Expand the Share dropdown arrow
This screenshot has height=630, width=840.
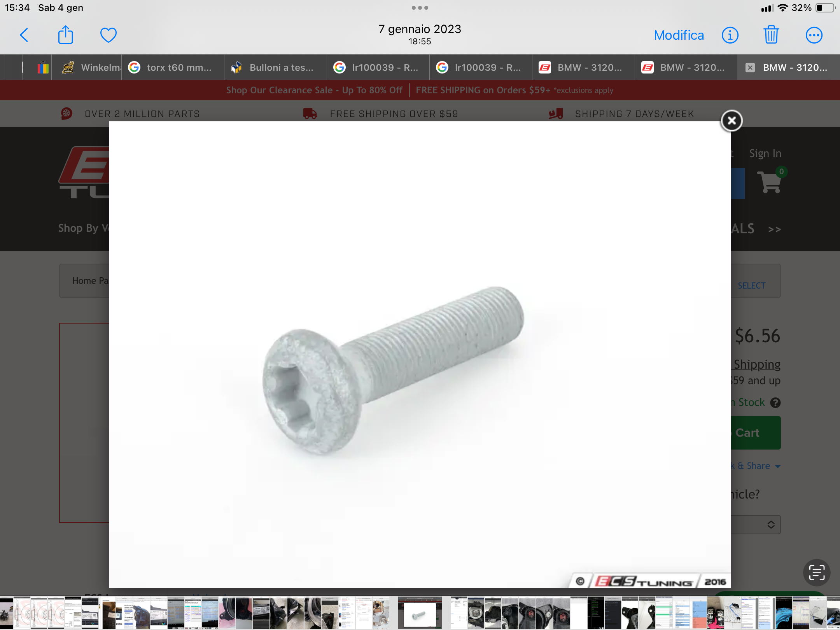(778, 466)
